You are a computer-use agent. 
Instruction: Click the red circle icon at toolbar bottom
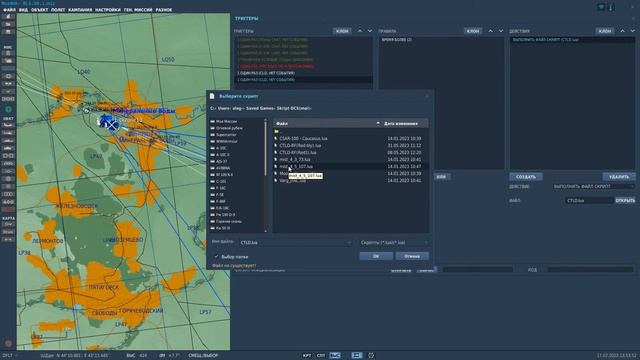8,344
